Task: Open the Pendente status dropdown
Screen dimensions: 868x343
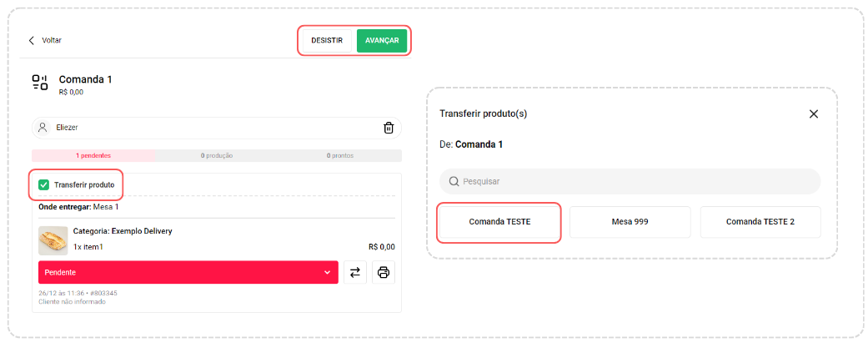Action: click(x=188, y=272)
